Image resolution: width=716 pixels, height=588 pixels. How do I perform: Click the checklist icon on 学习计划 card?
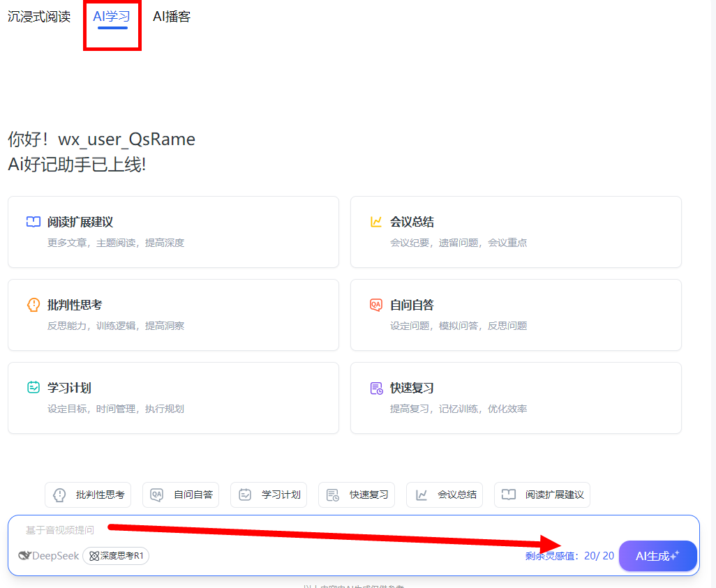[33, 388]
